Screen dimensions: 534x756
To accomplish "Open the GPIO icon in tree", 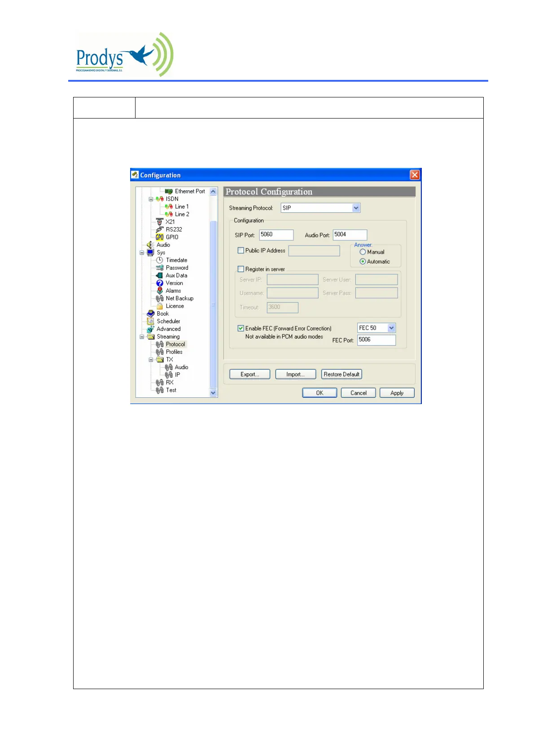I will coord(160,237).
